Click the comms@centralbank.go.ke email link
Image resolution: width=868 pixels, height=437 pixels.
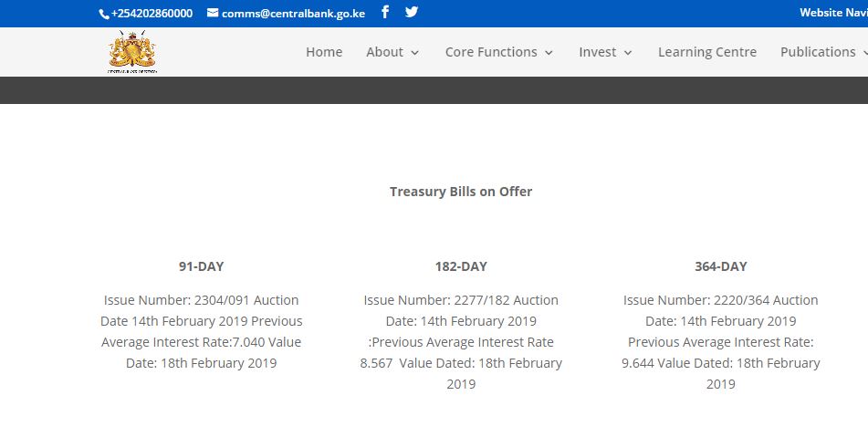click(x=293, y=14)
